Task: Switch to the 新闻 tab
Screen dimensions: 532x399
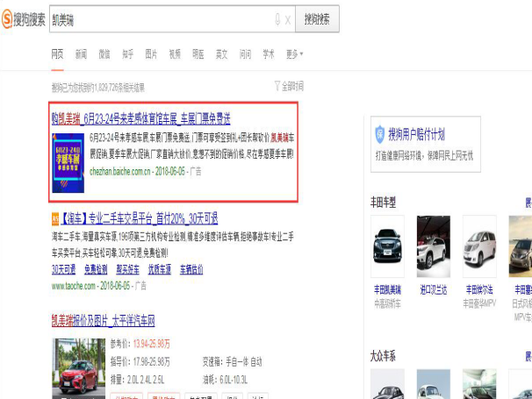Action: point(81,53)
